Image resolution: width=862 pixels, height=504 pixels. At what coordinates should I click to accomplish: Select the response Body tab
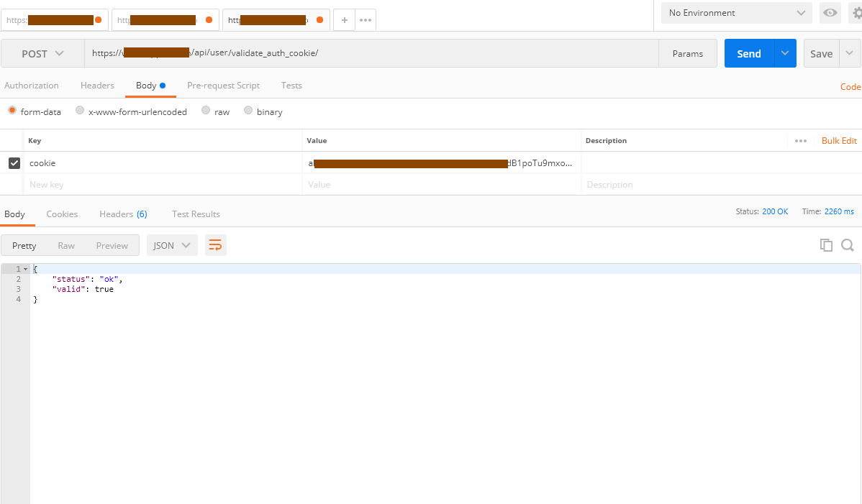coord(15,214)
